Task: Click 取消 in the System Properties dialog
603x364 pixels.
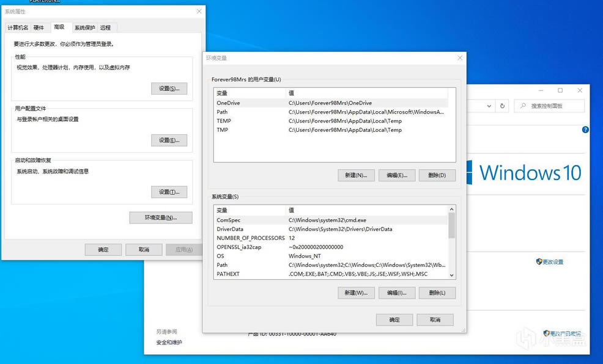Action: click(144, 250)
